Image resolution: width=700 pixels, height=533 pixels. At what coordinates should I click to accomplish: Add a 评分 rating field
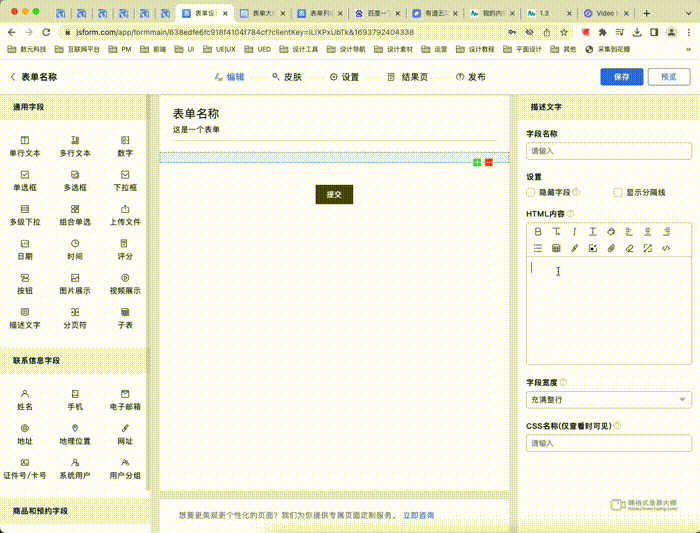tap(125, 249)
